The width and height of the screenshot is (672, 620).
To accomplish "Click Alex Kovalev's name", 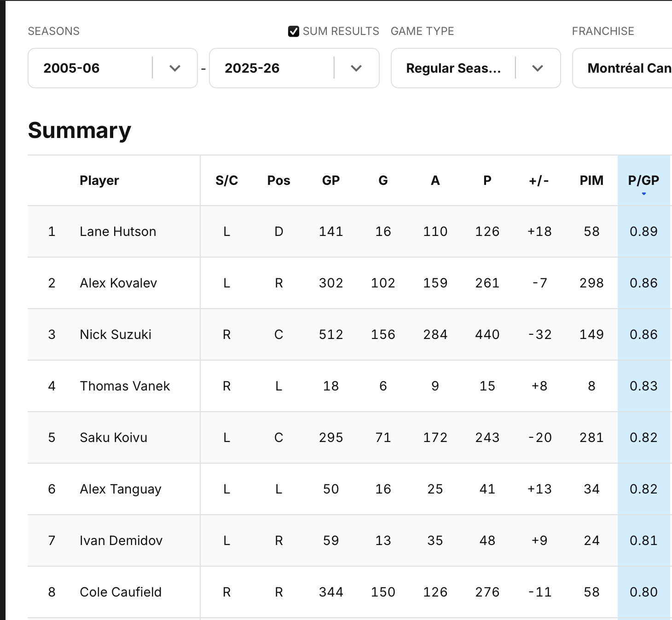I will pyautogui.click(x=118, y=283).
